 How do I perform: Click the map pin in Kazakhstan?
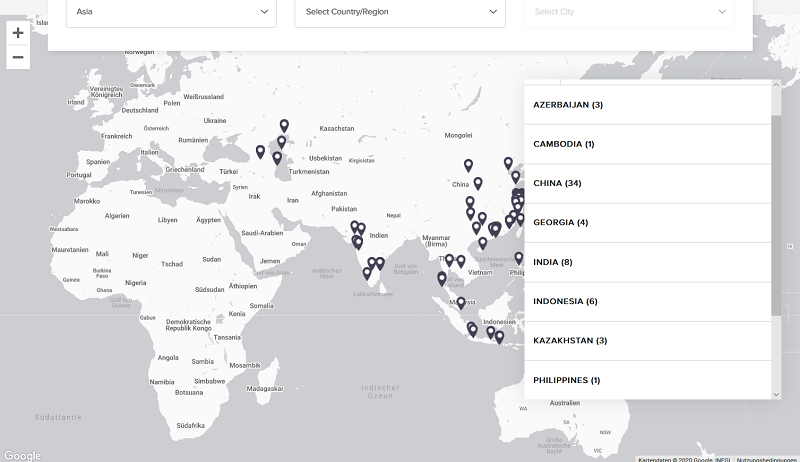(284, 126)
